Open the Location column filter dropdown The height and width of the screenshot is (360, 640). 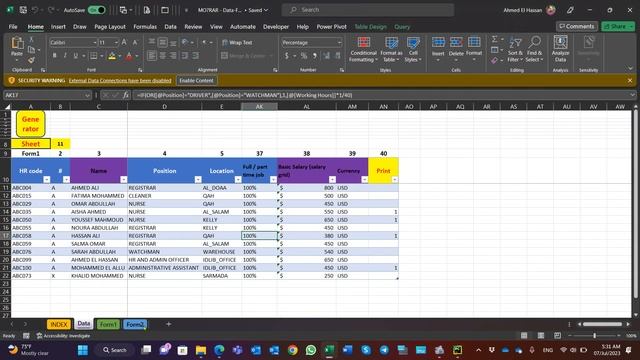238,180
